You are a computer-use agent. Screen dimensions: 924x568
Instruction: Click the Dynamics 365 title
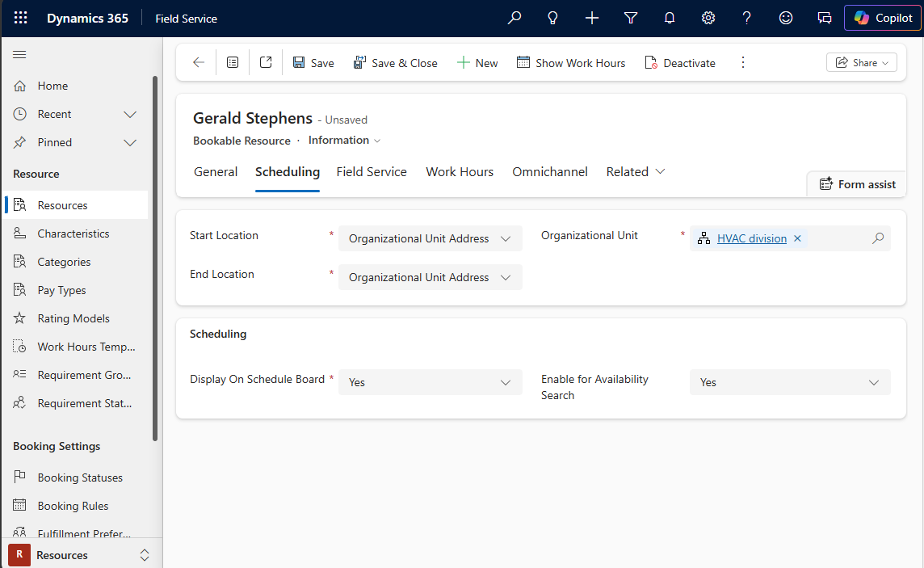click(87, 19)
